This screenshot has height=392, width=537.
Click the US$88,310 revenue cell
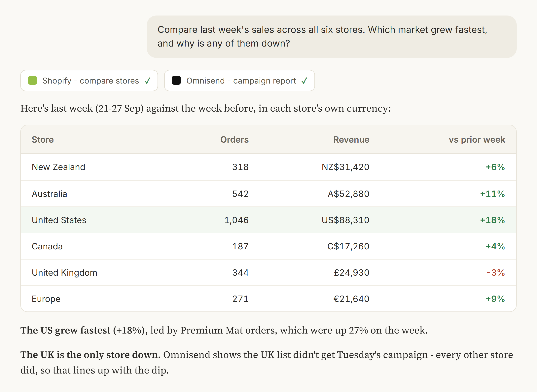tap(345, 220)
